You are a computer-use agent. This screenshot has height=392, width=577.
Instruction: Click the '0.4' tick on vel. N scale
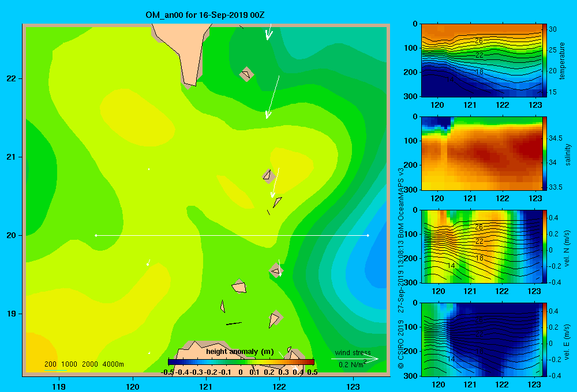554,218
